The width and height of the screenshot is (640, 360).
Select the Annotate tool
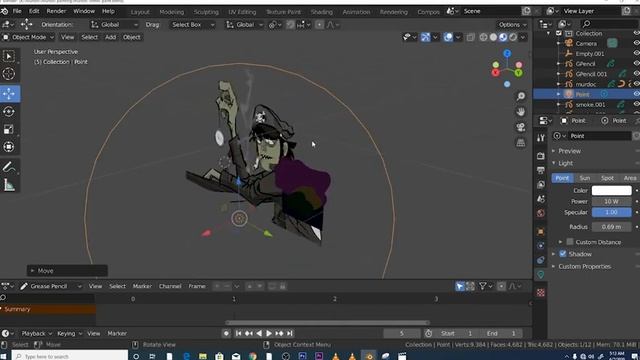click(x=9, y=167)
